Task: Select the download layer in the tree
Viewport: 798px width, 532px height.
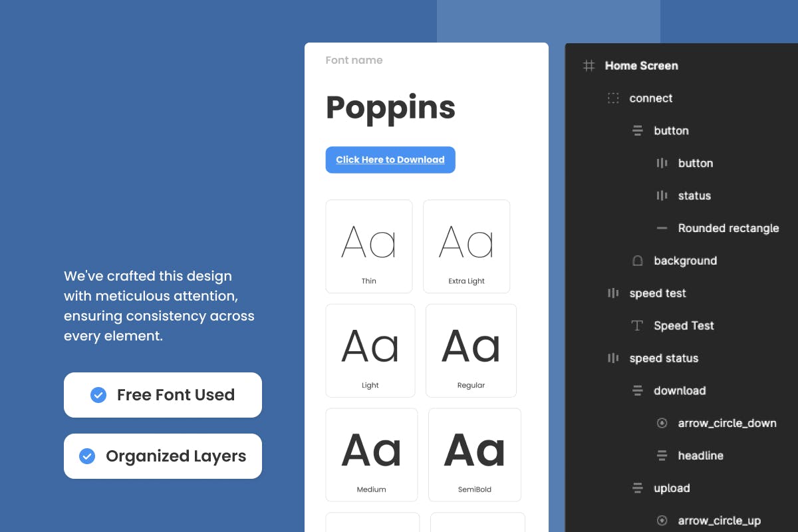Action: tap(679, 391)
